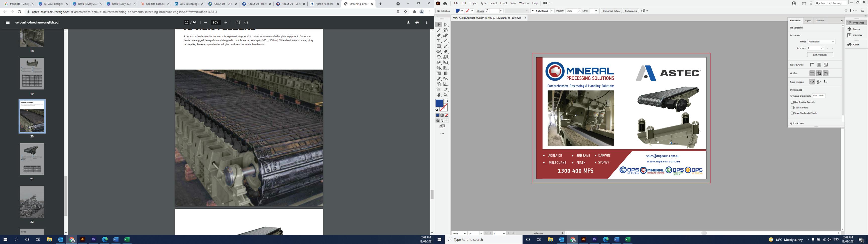868x244 pixels.
Task: Zoom out the PDF with minus
Action: (x=205, y=22)
